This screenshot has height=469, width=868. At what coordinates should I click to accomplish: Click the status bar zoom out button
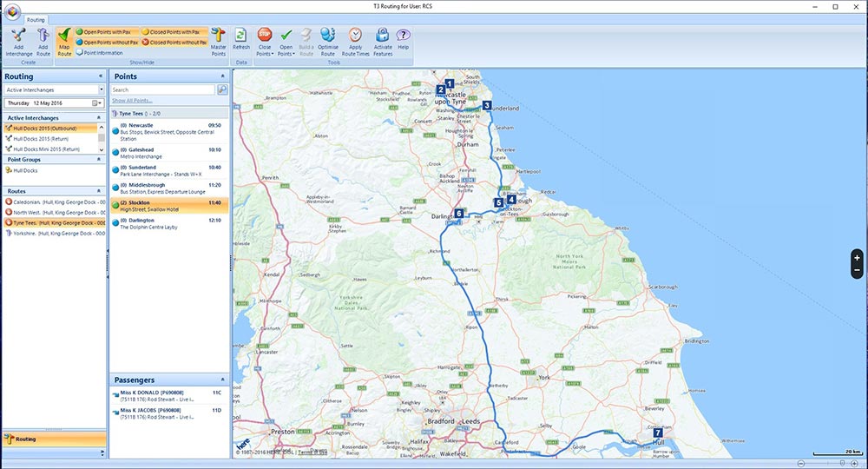pyautogui.click(x=801, y=464)
